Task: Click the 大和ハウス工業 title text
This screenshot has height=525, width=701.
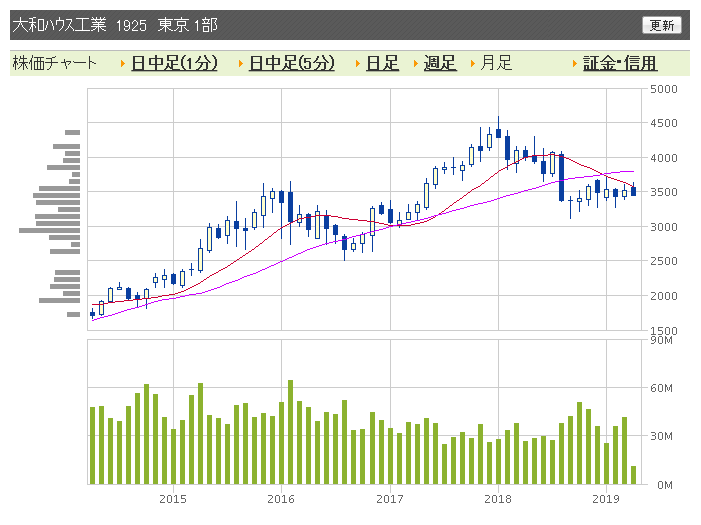Action: (x=59, y=25)
